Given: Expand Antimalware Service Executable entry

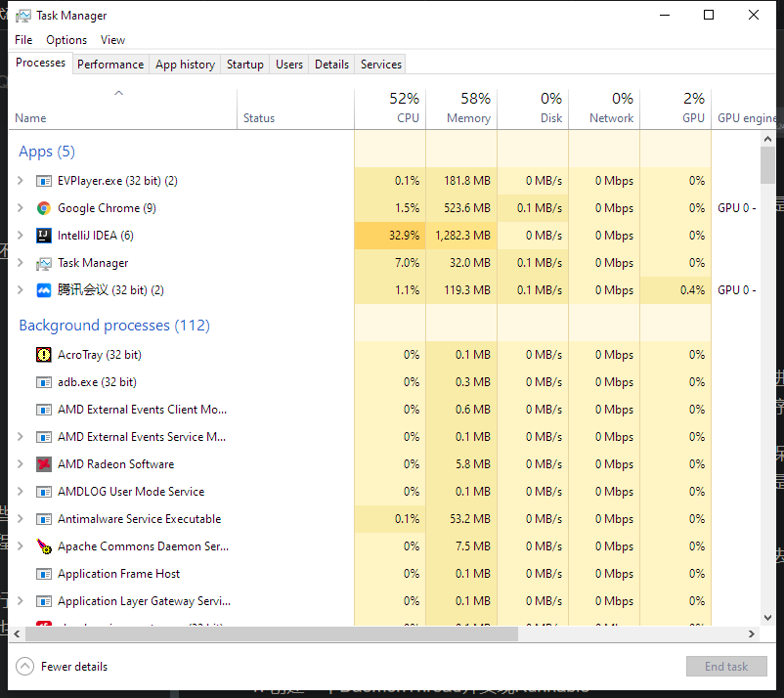Looking at the screenshot, I should [20, 519].
